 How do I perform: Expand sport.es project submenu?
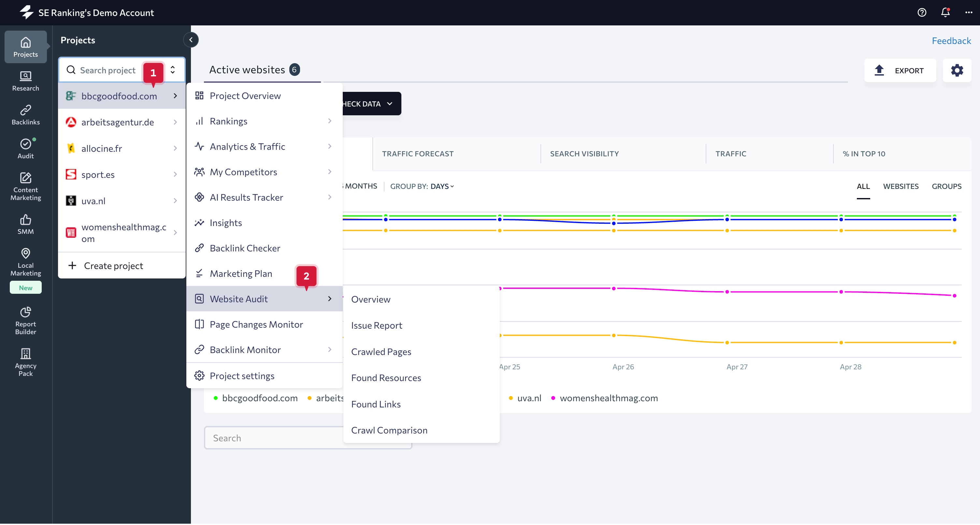[175, 175]
